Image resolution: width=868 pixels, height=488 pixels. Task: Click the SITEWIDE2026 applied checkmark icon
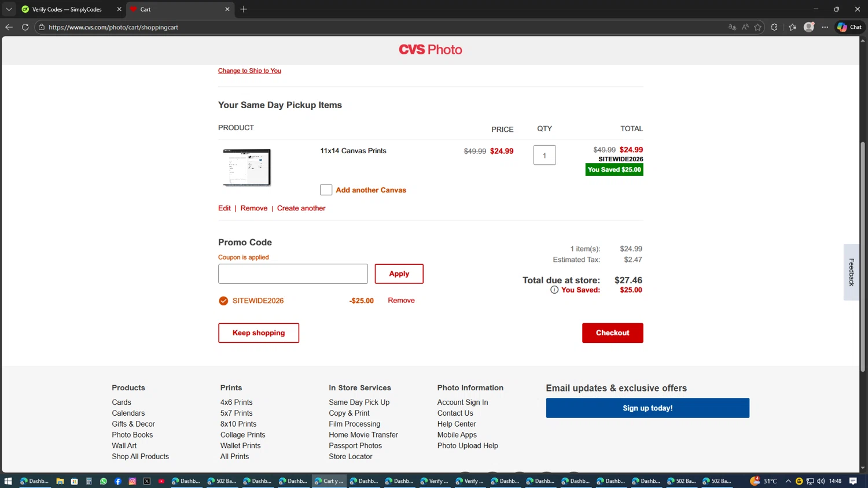click(x=223, y=301)
